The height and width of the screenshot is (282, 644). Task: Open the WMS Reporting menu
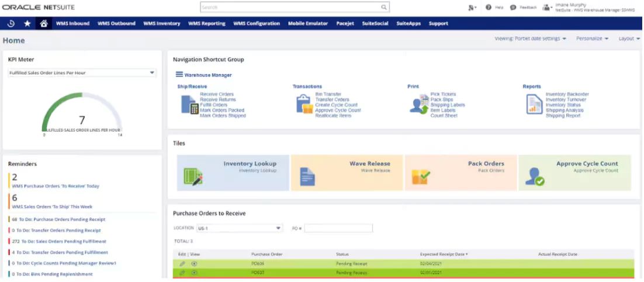coord(207,23)
